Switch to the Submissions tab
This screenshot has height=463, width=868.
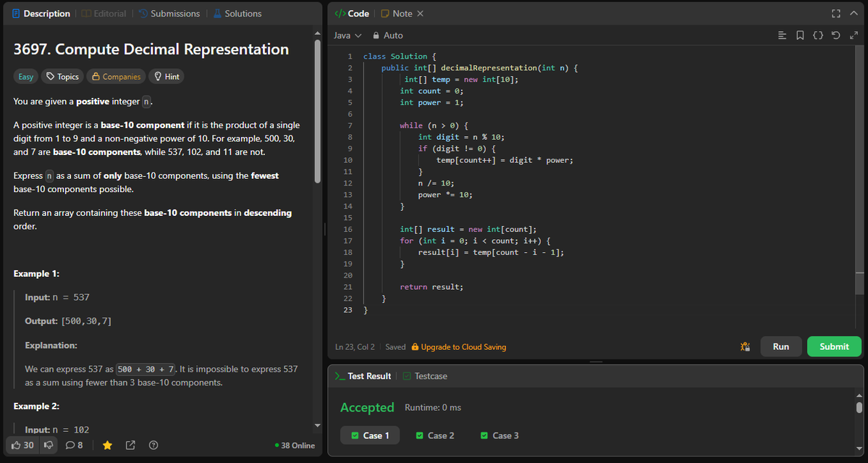tap(169, 13)
